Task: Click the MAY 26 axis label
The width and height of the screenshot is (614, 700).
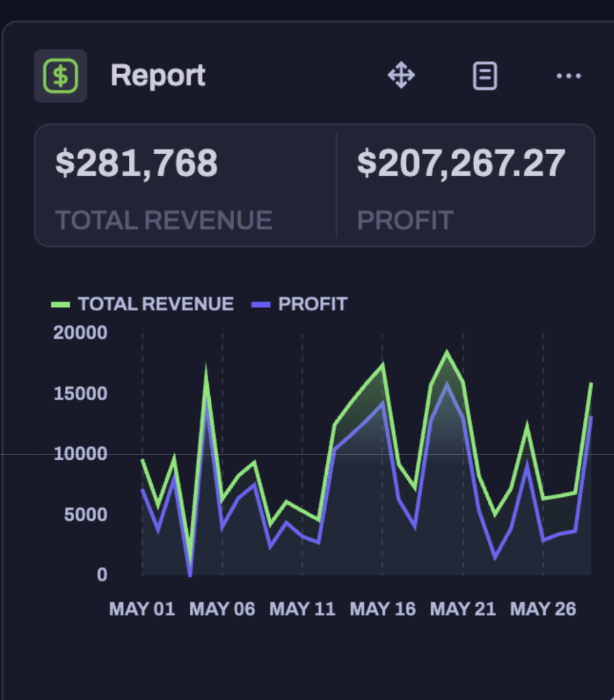Action: (x=544, y=608)
